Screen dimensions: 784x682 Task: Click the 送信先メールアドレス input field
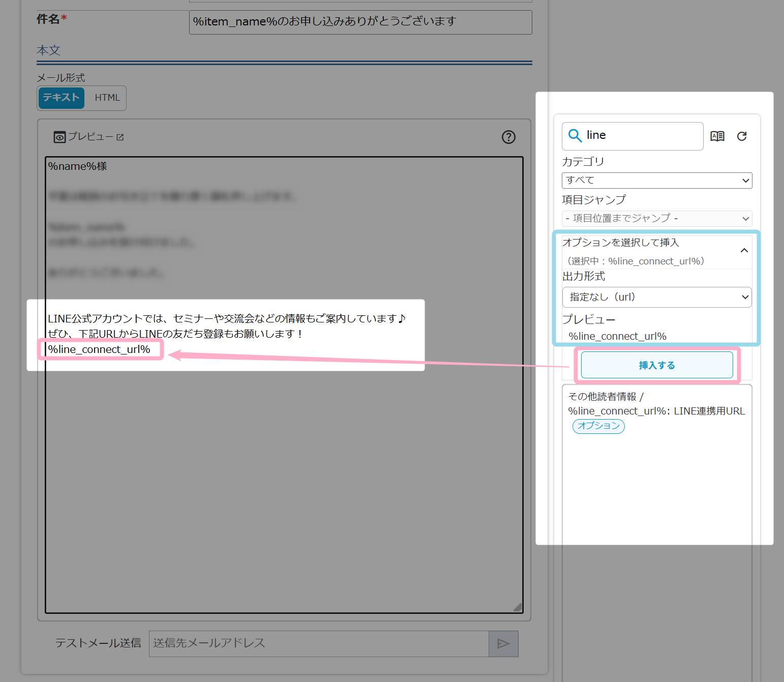tap(318, 644)
